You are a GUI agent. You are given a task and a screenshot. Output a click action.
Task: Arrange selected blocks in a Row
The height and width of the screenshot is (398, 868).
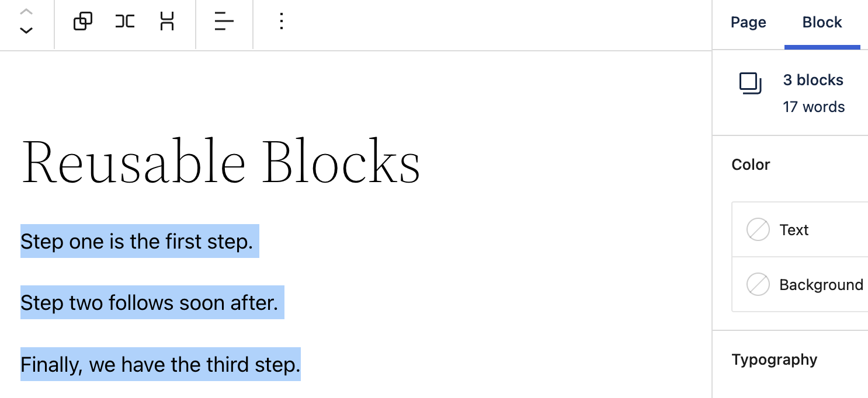125,22
